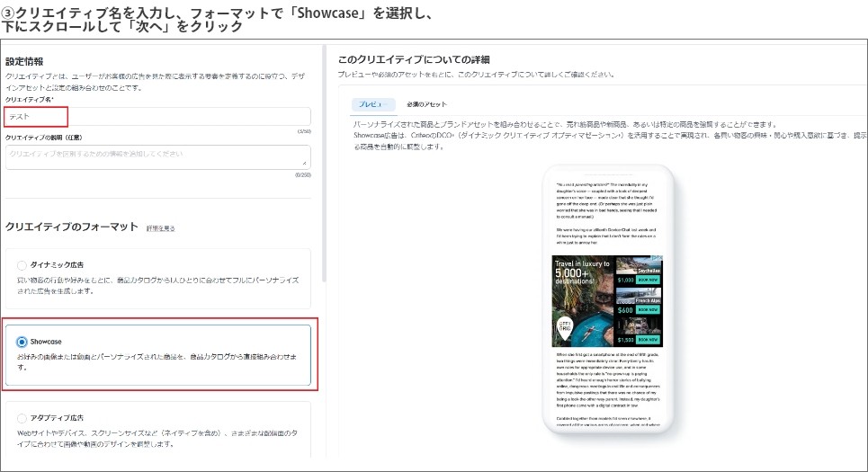Select the Showcase radio button
This screenshot has width=868, height=472.
coord(22,342)
